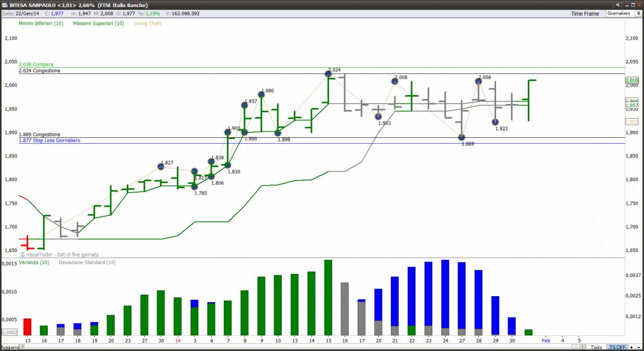
Task: Select the Varianza (10) indicator label
Action: click(34, 262)
